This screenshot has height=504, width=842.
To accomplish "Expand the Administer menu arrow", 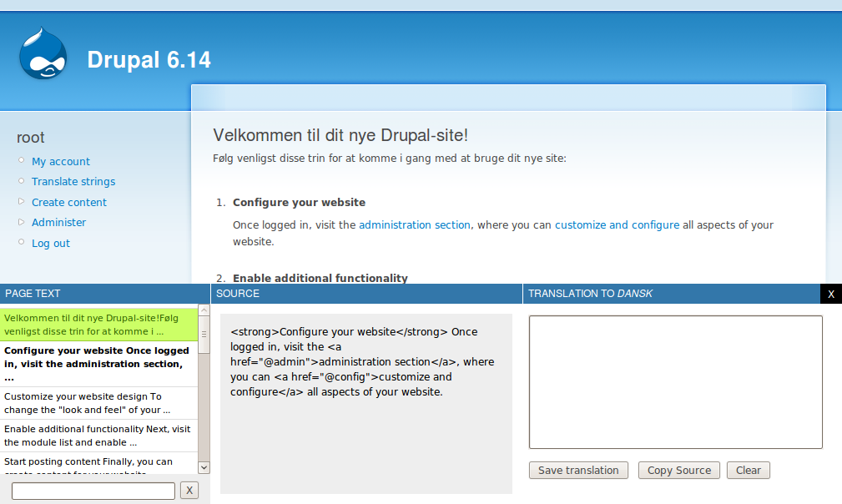I will [x=22, y=222].
